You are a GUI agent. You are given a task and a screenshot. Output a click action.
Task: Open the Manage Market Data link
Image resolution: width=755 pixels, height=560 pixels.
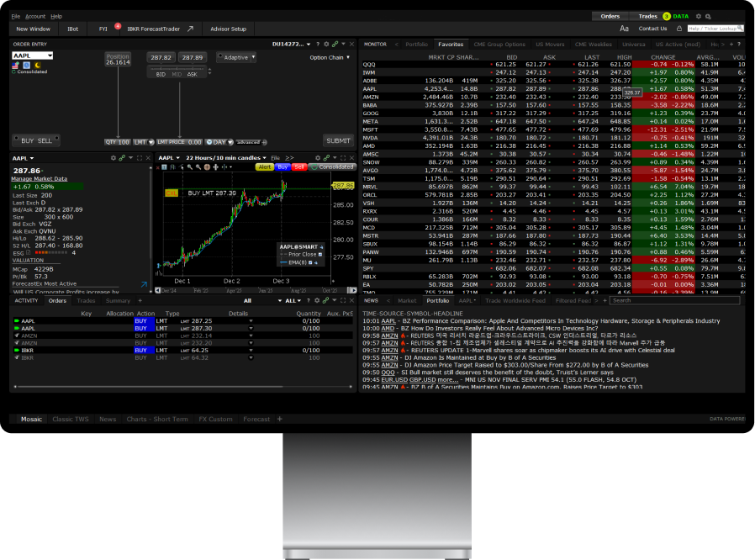point(40,178)
